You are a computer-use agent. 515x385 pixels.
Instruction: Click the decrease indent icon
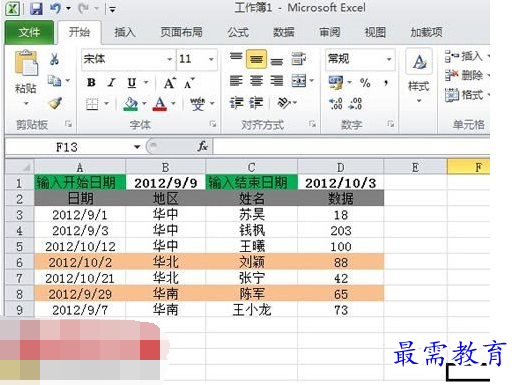click(x=236, y=103)
